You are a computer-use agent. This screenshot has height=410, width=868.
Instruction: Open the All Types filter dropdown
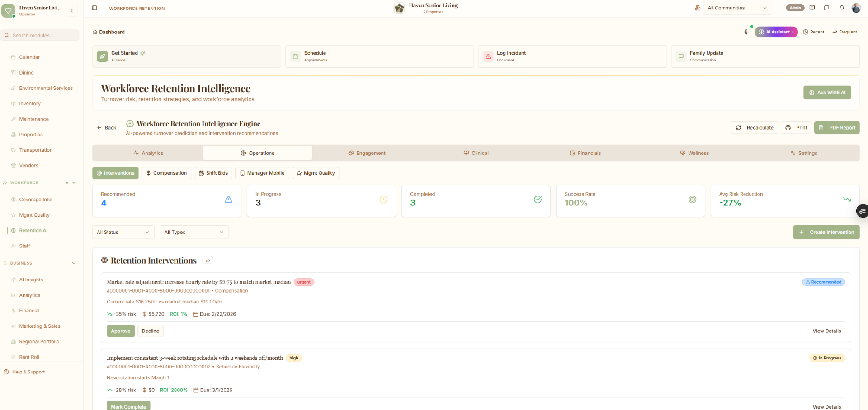click(194, 232)
